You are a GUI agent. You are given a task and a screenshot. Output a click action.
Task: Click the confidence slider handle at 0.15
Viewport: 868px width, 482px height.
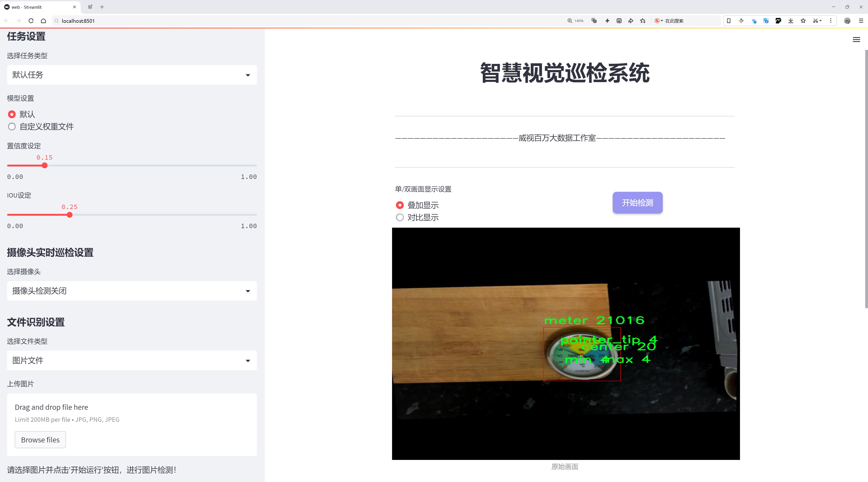pos(45,166)
